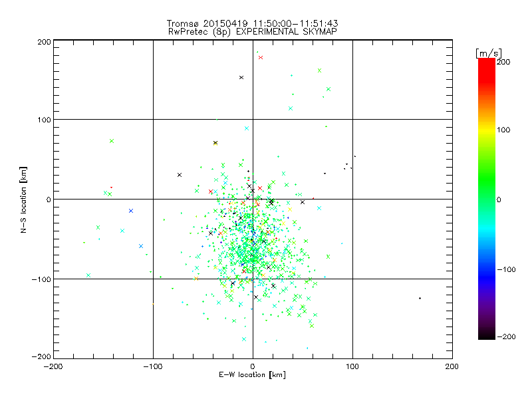Click the colorbar label "-200" at bottom
The height and width of the screenshot is (399, 532).
pos(506,336)
